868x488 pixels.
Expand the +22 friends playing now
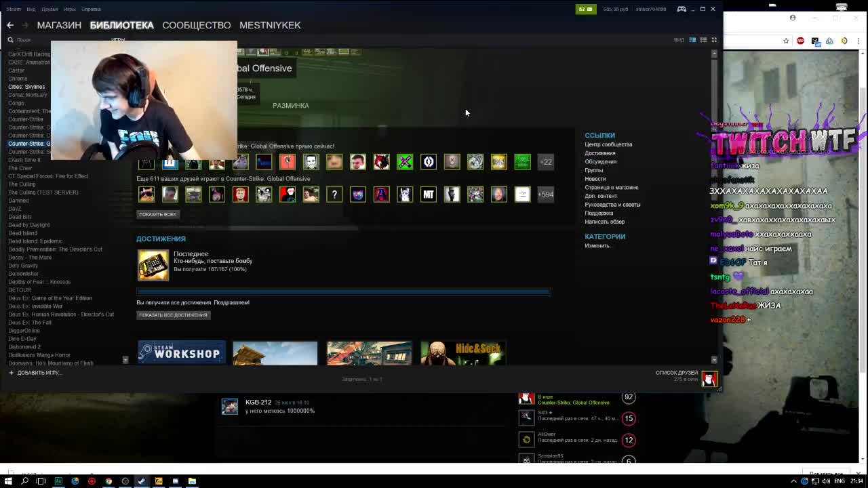point(545,162)
